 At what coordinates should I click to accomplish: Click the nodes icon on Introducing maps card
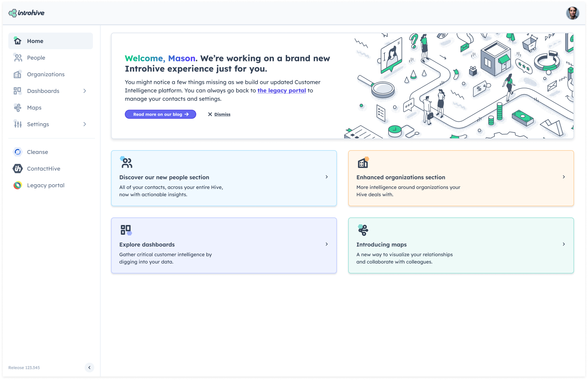(x=363, y=230)
